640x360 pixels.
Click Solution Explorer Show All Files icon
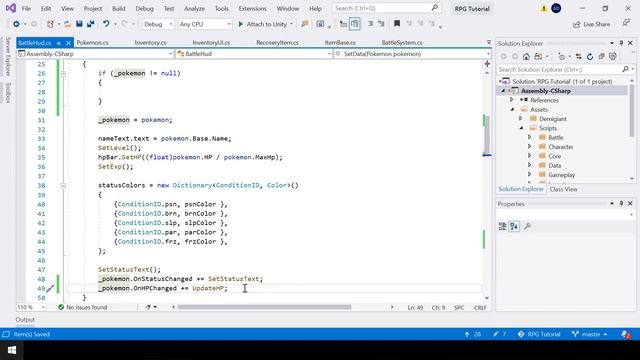click(x=613, y=57)
